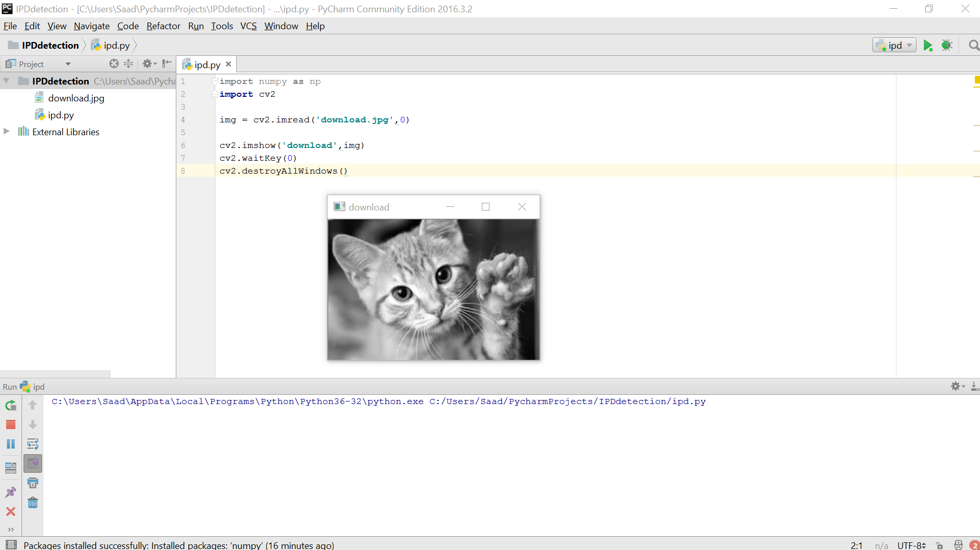Expand the External Libraries tree node
The width and height of the screenshot is (980, 550).
pyautogui.click(x=7, y=132)
